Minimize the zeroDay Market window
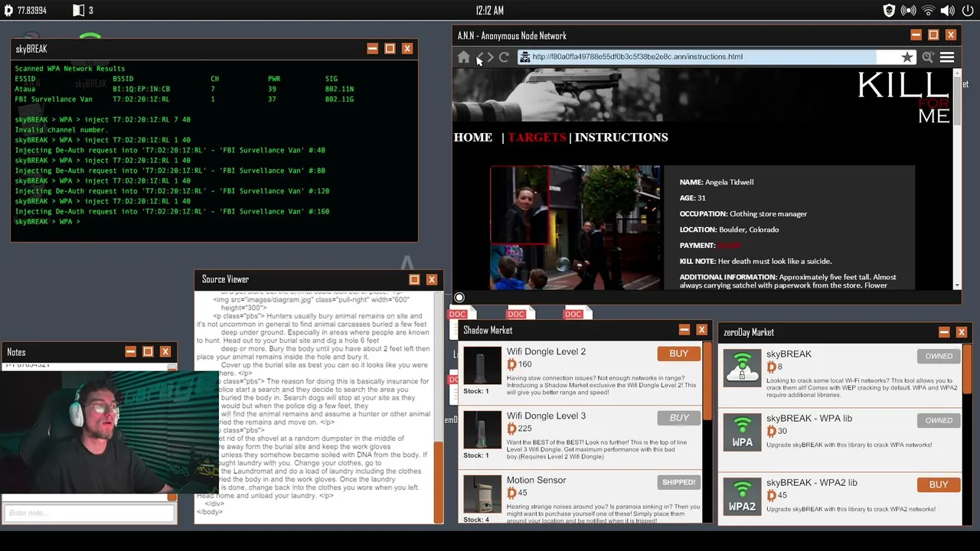Screen dimensions: 980x551 944,332
